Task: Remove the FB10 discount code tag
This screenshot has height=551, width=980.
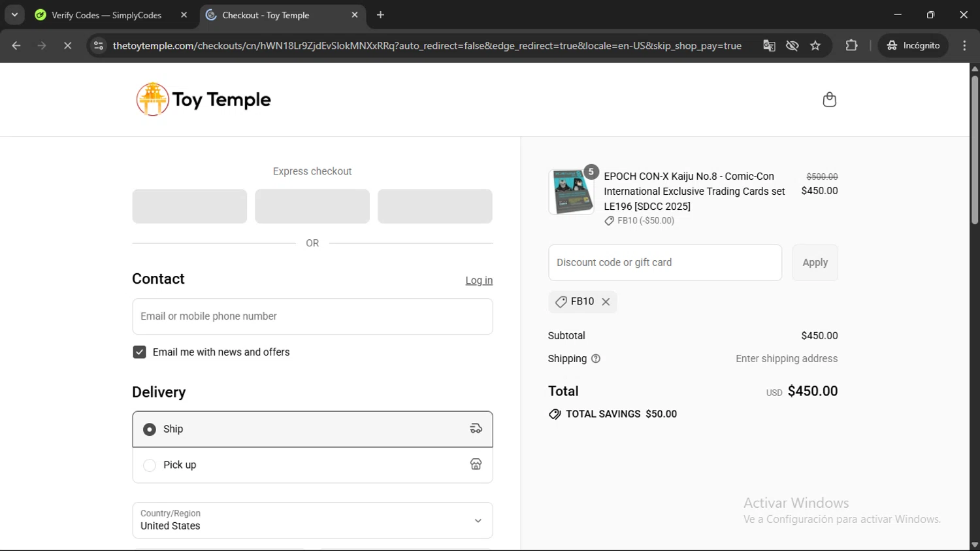Action: coord(606,302)
